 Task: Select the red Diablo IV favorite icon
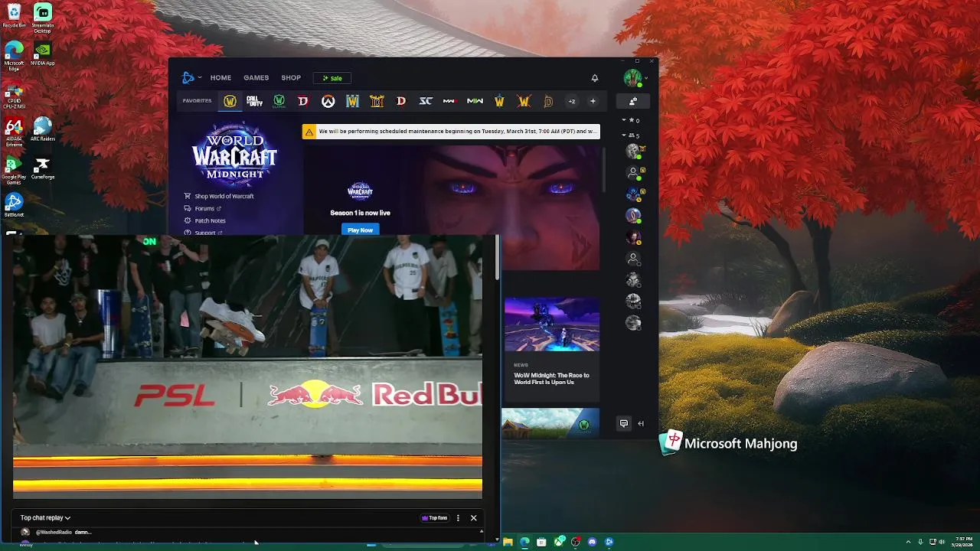tap(303, 101)
